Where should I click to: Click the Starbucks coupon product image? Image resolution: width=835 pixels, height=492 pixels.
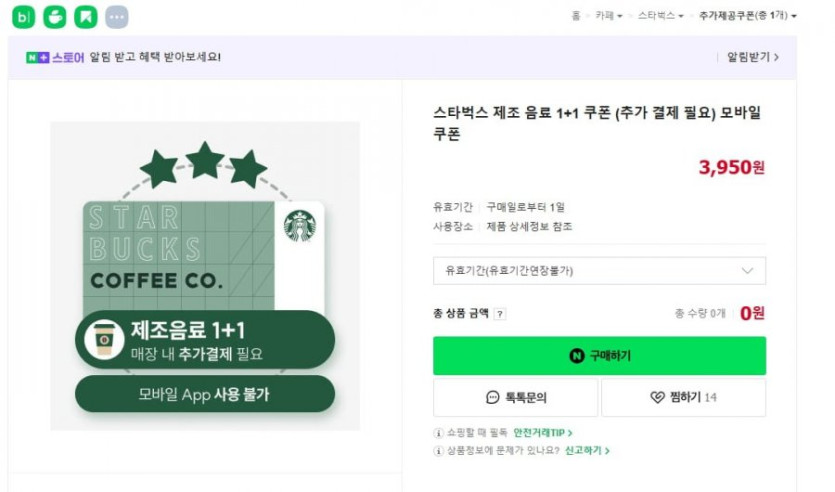pos(204,275)
